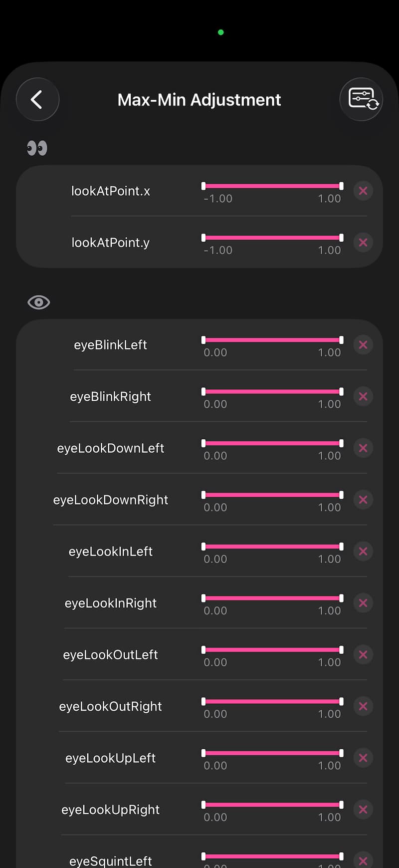Reset eyeSquintLeft with its X icon
The height and width of the screenshot is (868, 399).
tap(363, 861)
